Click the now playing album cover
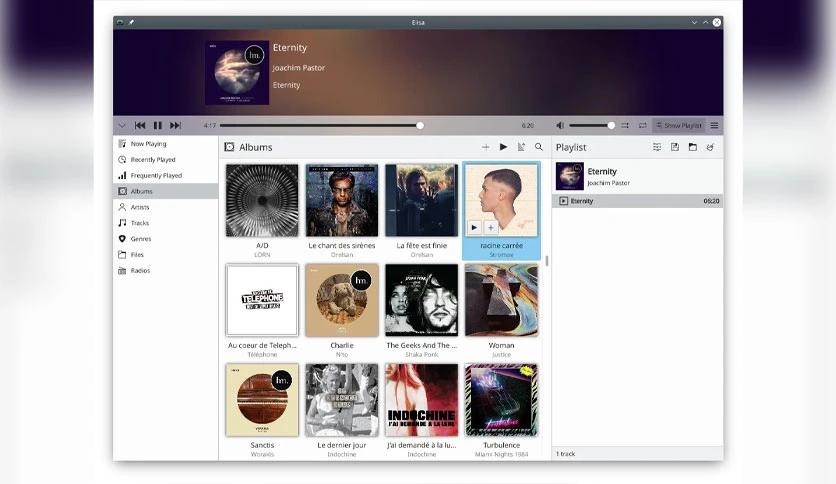836x484 pixels. pyautogui.click(x=237, y=72)
